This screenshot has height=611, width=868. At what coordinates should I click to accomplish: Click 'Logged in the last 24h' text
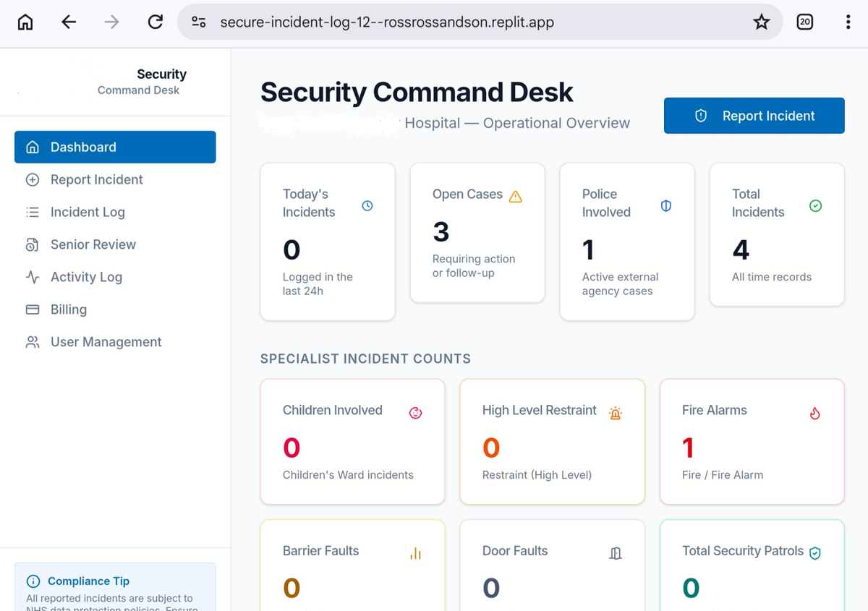point(318,284)
